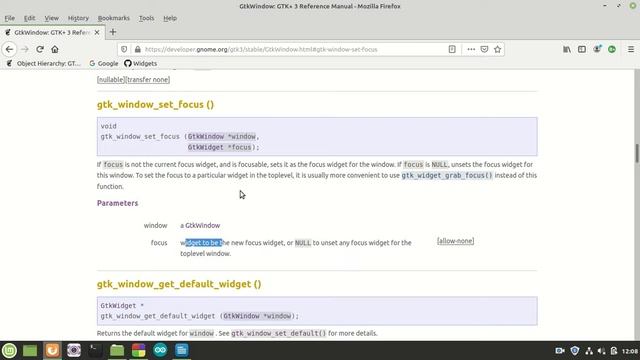Open the Linux Mint start menu
The height and width of the screenshot is (360, 640).
(x=9, y=350)
